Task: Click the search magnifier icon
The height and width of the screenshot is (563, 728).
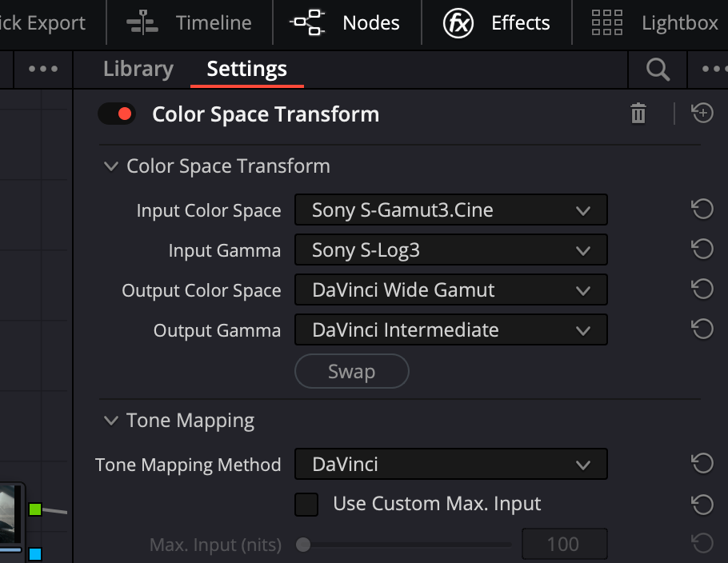Action: (x=658, y=70)
